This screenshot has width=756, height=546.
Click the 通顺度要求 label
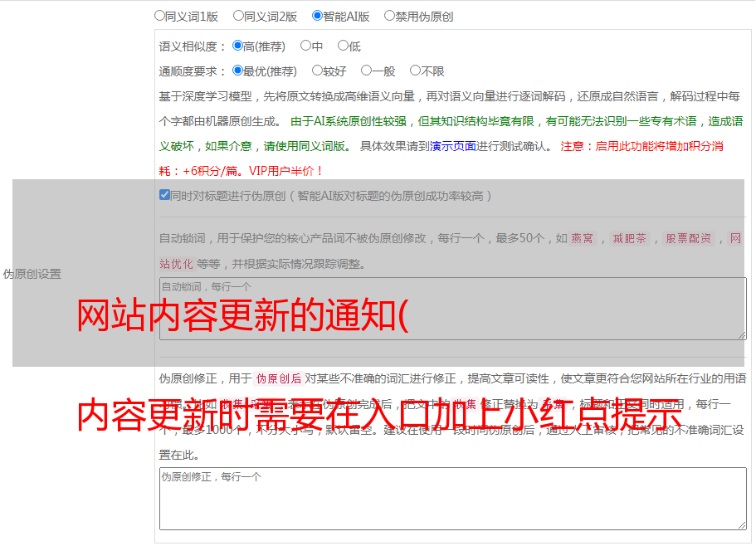[x=192, y=71]
